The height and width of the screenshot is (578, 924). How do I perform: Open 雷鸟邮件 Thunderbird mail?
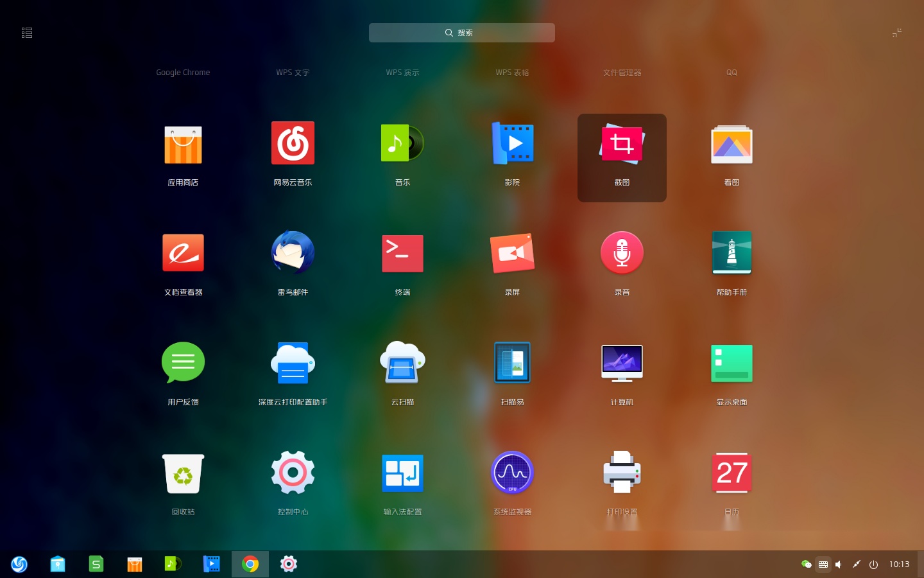click(x=293, y=253)
